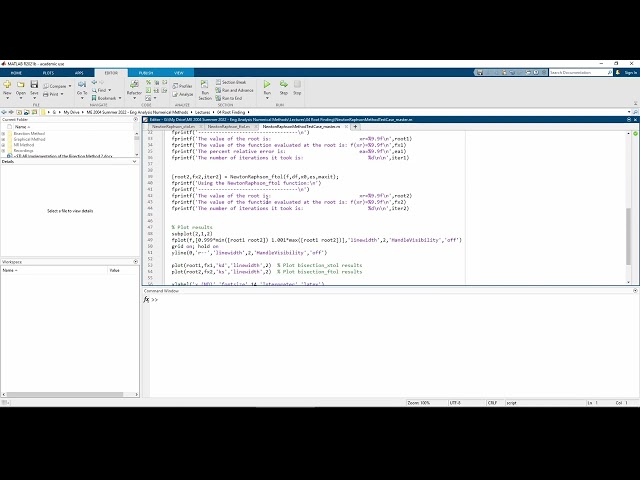This screenshot has height=480, width=640.
Task: Open the Command Window actions menu
Action: [635, 291]
